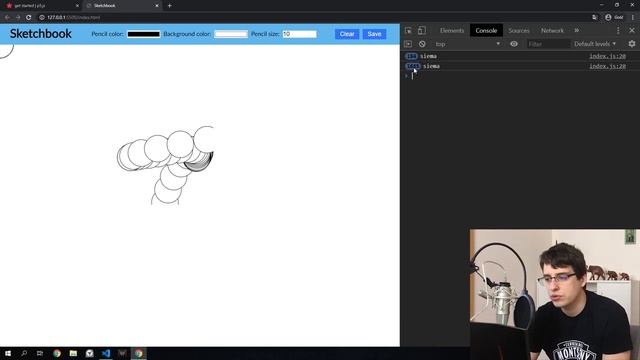The image size is (640, 360).
Task: Open DevTools three-dot customize menu
Action: tap(618, 31)
